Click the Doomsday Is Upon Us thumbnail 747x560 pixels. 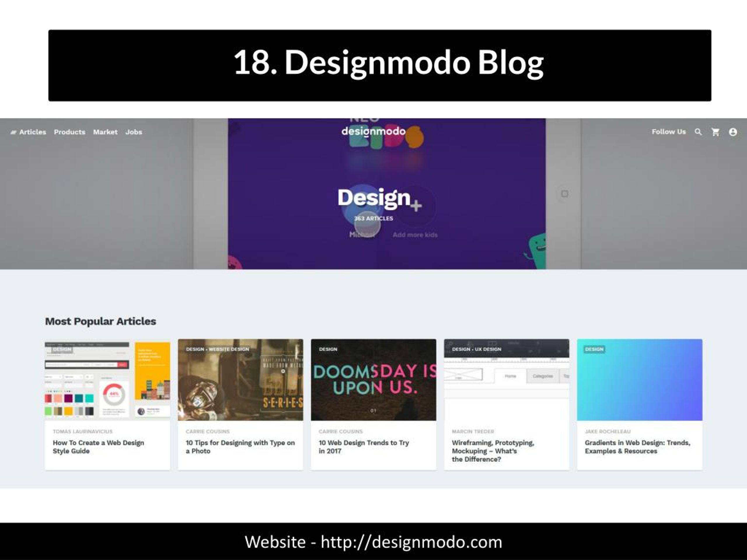tap(373, 380)
